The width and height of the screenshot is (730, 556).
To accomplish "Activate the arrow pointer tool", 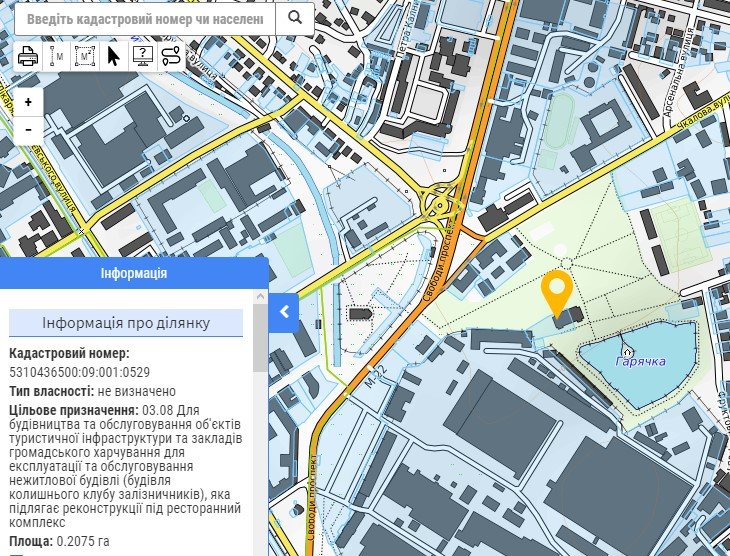I will [x=114, y=55].
